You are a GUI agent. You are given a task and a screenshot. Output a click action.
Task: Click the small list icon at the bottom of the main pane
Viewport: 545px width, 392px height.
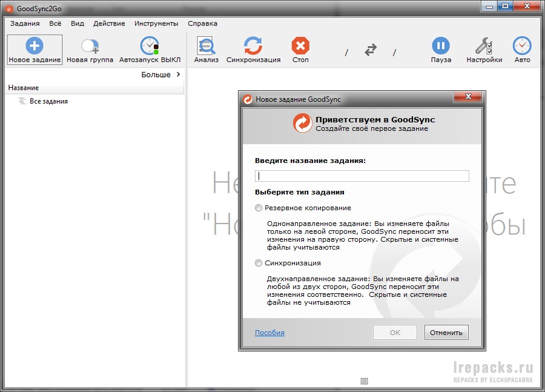pyautogui.click(x=365, y=381)
